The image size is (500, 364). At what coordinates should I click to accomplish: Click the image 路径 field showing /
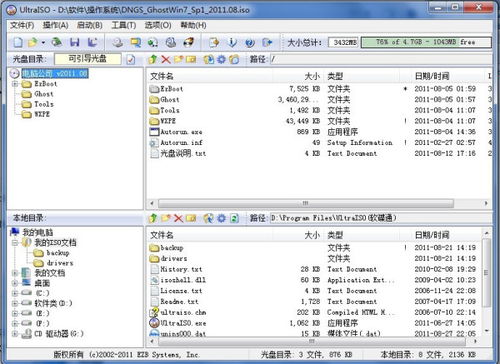tap(381, 59)
